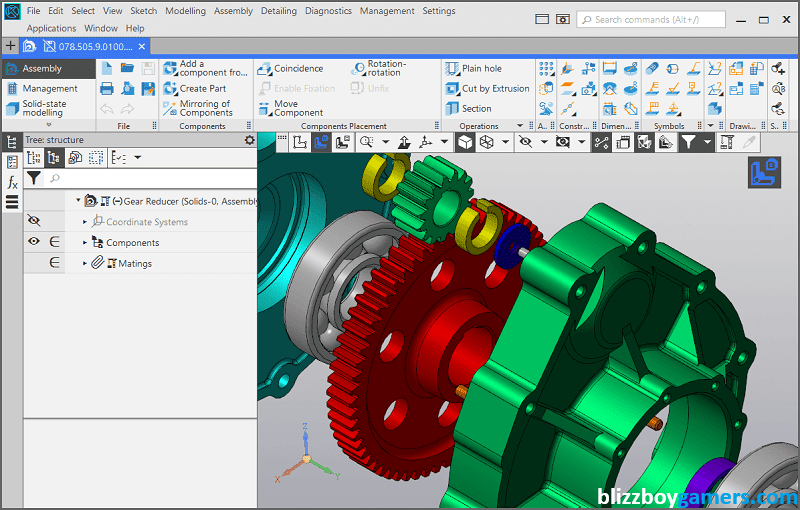
Task: Open the Operations group dropdown arrow
Action: (x=522, y=127)
